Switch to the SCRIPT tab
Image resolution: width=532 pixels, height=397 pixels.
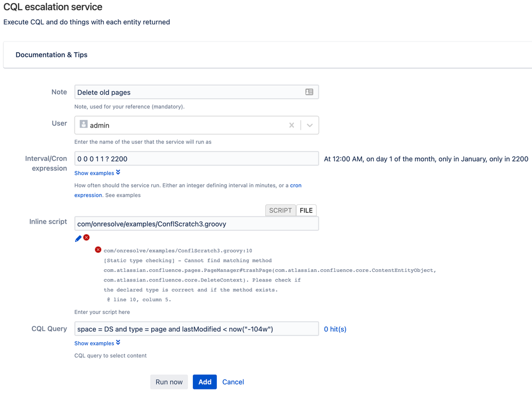click(x=280, y=210)
